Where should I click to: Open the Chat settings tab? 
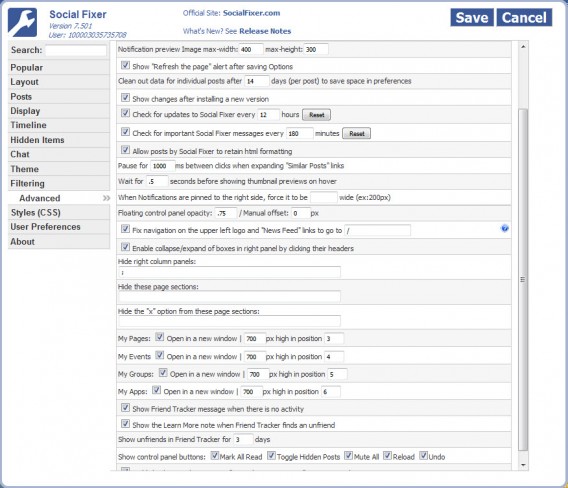coord(59,154)
